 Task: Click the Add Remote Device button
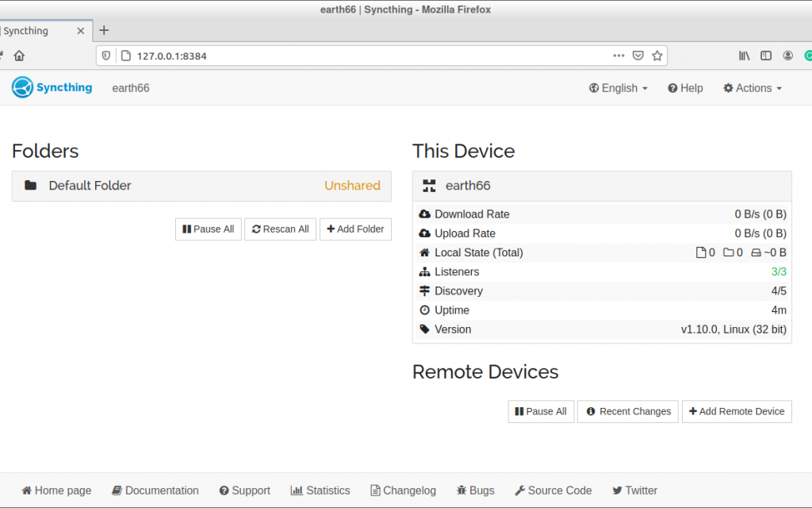point(736,411)
